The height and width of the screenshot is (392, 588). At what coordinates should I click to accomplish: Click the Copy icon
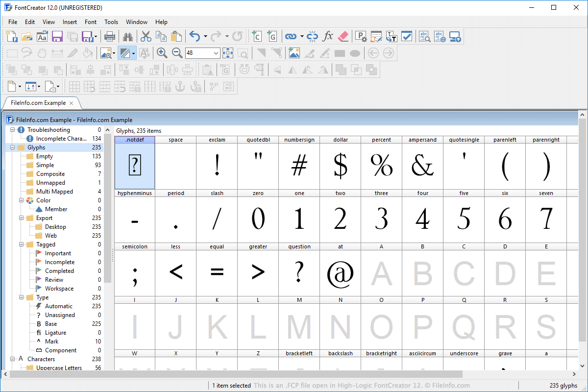click(161, 36)
